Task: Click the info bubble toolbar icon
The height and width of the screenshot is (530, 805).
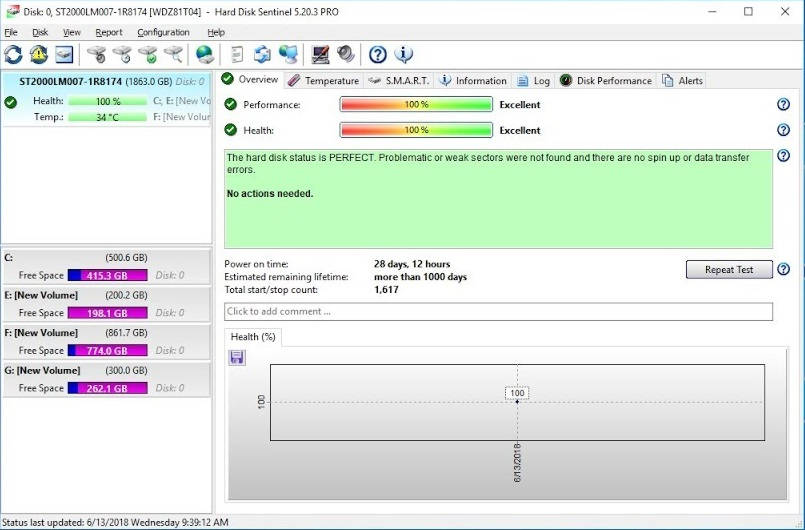Action: point(404,54)
